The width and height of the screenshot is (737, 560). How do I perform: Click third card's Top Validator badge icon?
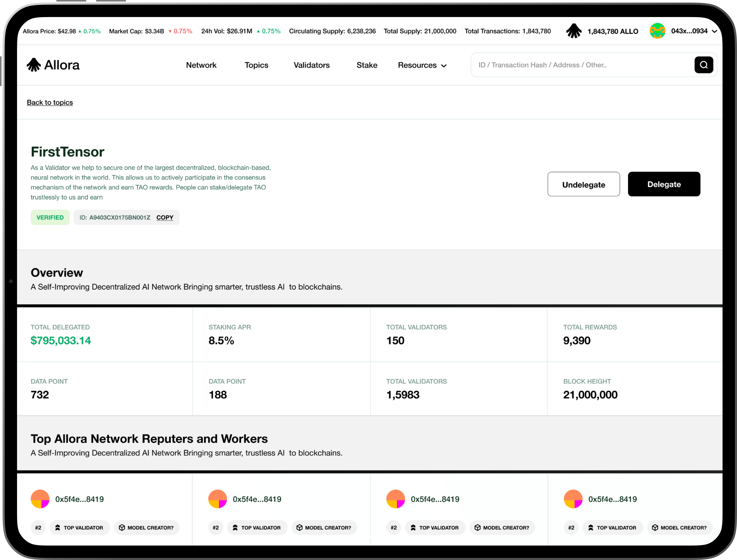click(413, 527)
